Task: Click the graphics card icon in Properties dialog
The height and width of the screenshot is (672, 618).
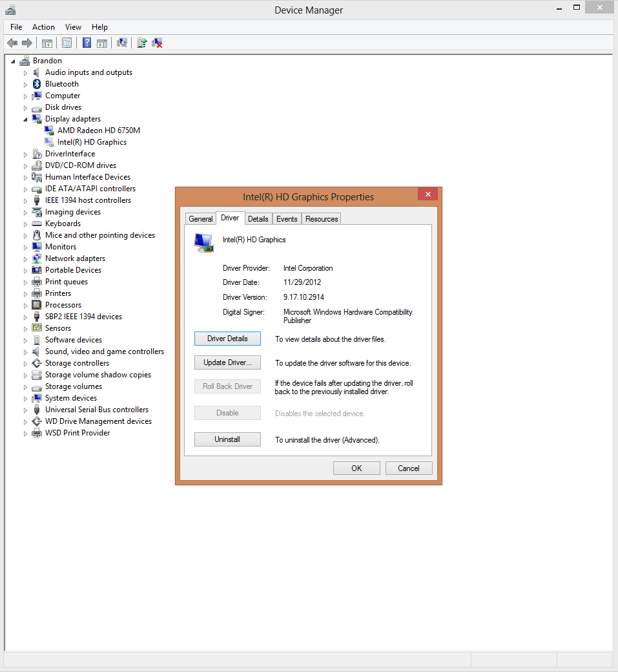Action: point(204,243)
